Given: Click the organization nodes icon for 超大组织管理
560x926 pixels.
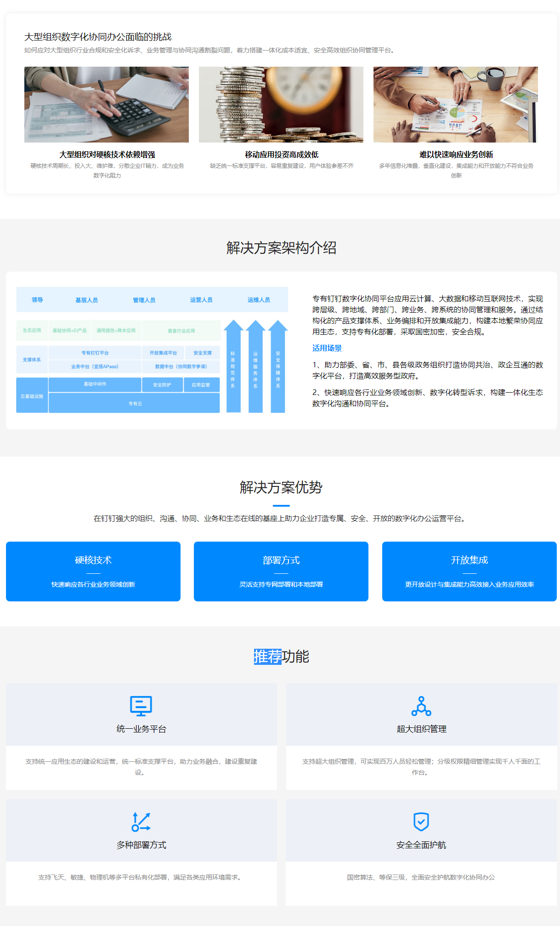Looking at the screenshot, I should pyautogui.click(x=421, y=706).
